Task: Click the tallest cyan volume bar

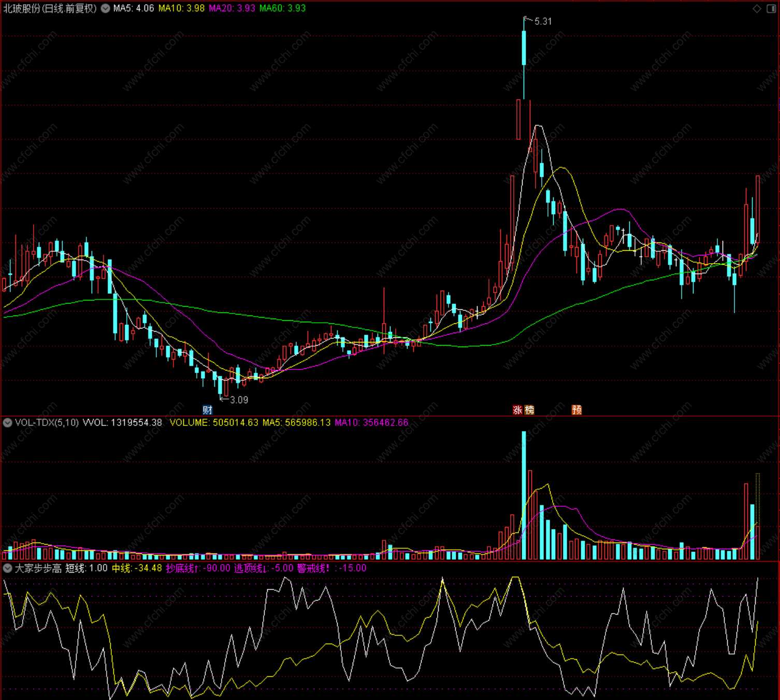Action: coord(524,495)
